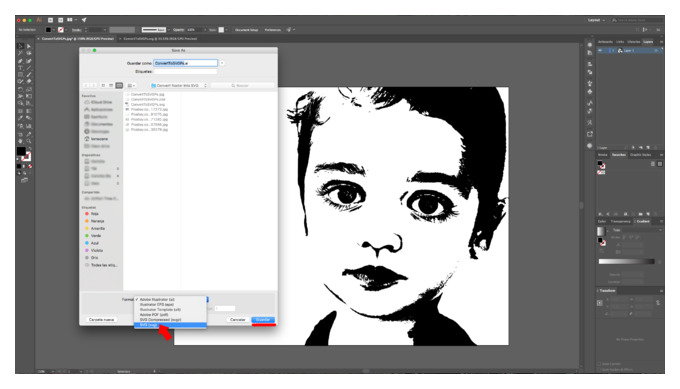Image resolution: width=680 pixels, height=389 pixels.
Task: Click the Carpeta nueva button
Action: pyautogui.click(x=101, y=320)
